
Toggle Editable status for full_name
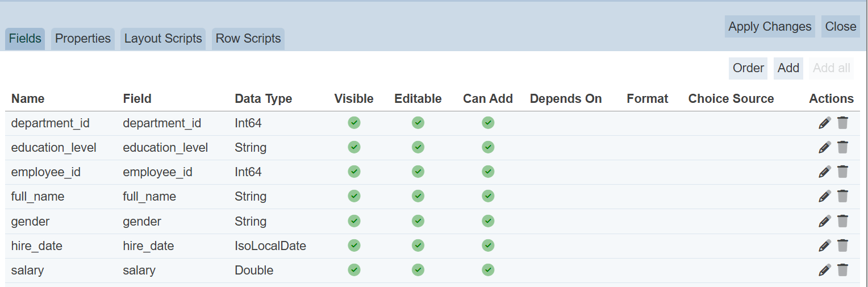click(418, 196)
